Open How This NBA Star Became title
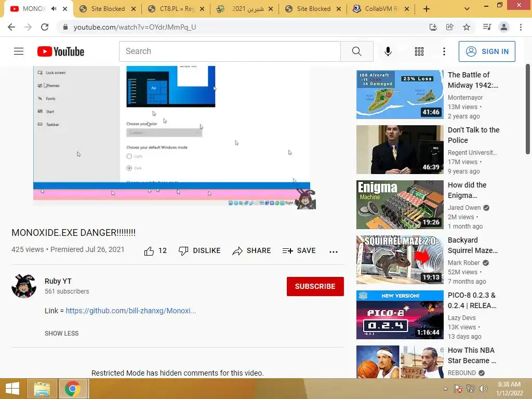Screen dimensions: 532x399 pyautogui.click(x=472, y=355)
